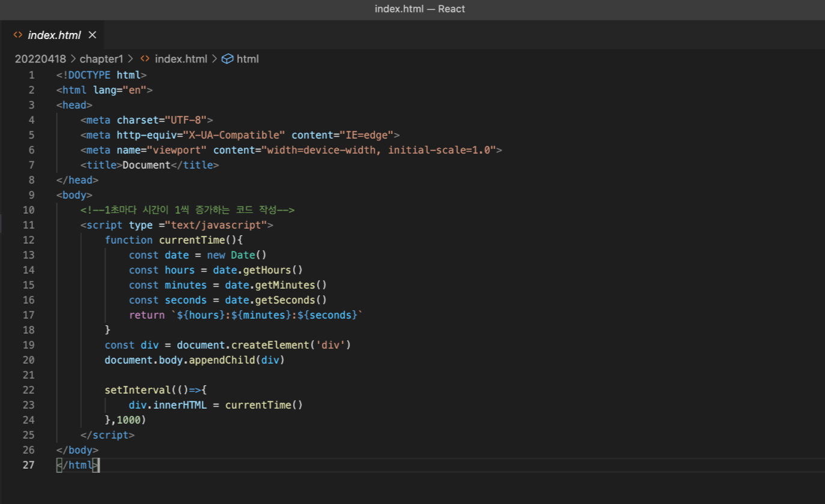Click the "IE=edge" content value
Viewport: 825px width, 504px height.
tap(366, 135)
